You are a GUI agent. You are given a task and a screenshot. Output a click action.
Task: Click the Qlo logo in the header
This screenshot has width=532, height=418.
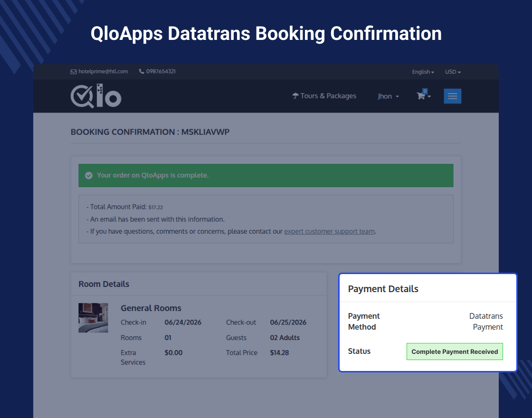pos(95,96)
